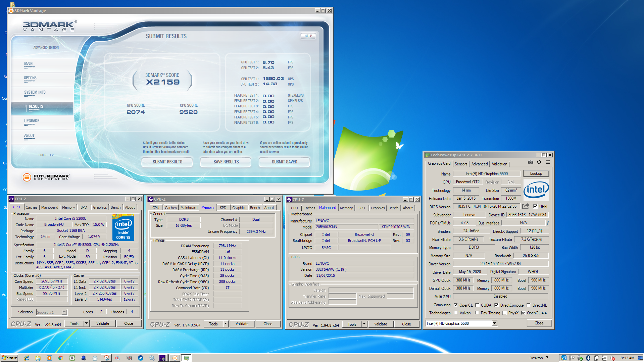Image resolution: width=644 pixels, height=362 pixels.
Task: Open Caches tab in CPU-Z CPU window
Action: click(31, 208)
